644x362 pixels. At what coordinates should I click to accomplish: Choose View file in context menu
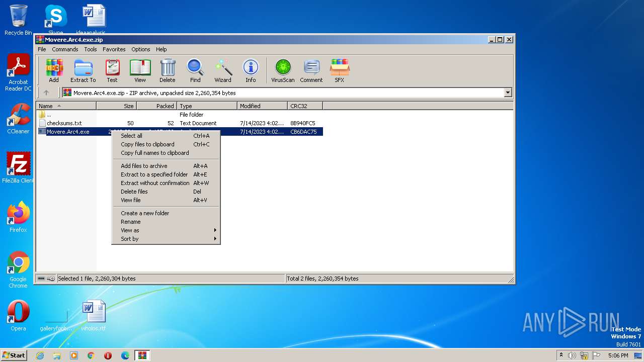coord(166,200)
